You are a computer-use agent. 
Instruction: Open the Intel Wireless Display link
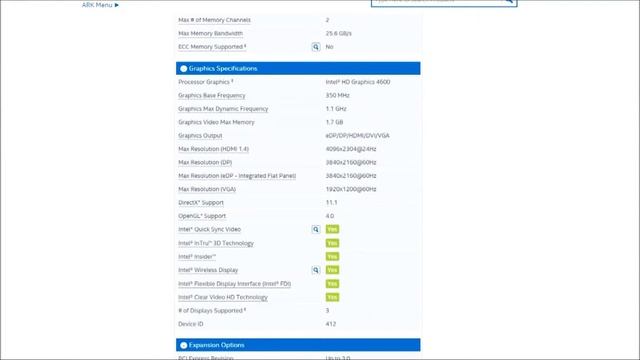208,270
